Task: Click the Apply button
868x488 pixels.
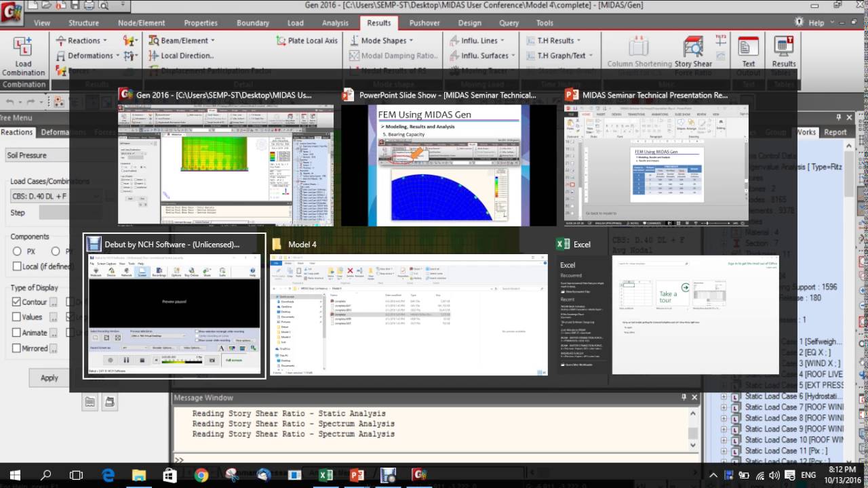Action: click(x=50, y=378)
